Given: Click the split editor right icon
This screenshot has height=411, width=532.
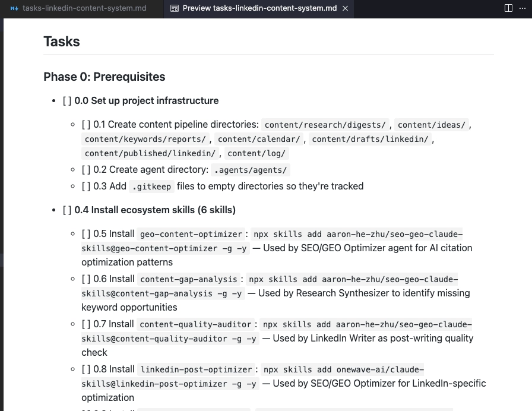Looking at the screenshot, I should (x=508, y=8).
